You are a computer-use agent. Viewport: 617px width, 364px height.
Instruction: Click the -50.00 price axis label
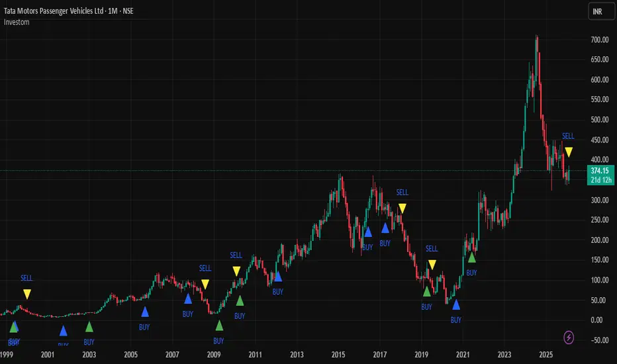pyautogui.click(x=599, y=340)
